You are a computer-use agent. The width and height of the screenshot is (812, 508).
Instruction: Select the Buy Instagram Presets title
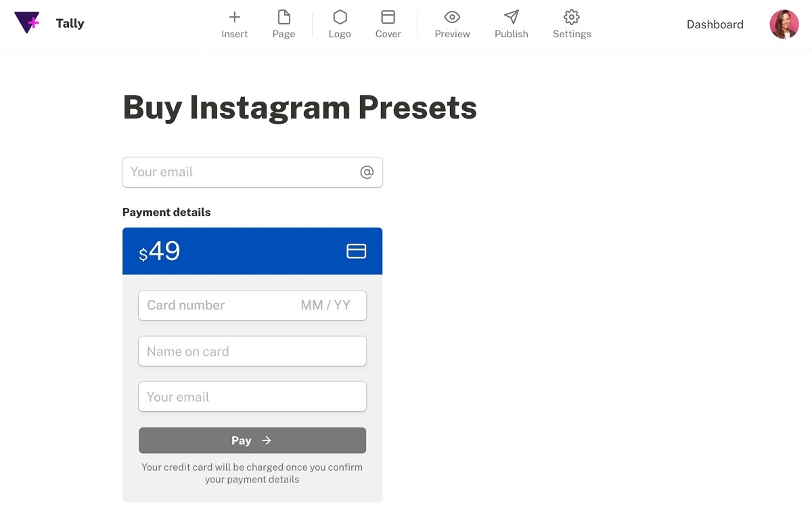click(300, 108)
